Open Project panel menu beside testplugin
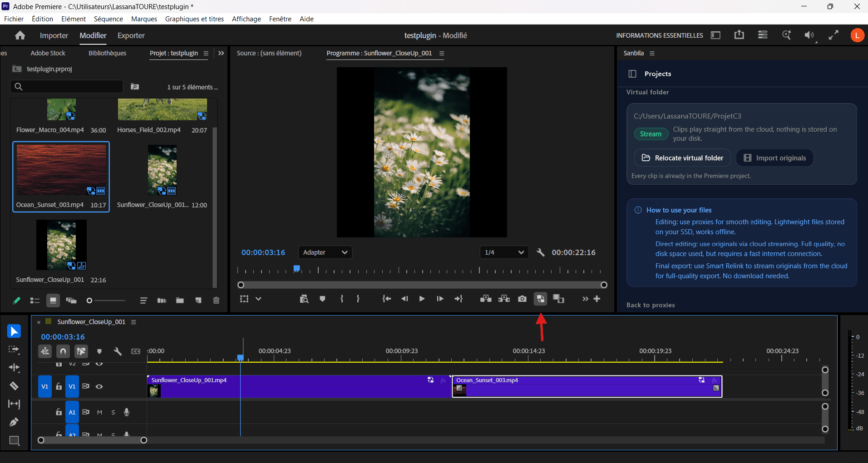The height and width of the screenshot is (463, 868). tap(206, 53)
